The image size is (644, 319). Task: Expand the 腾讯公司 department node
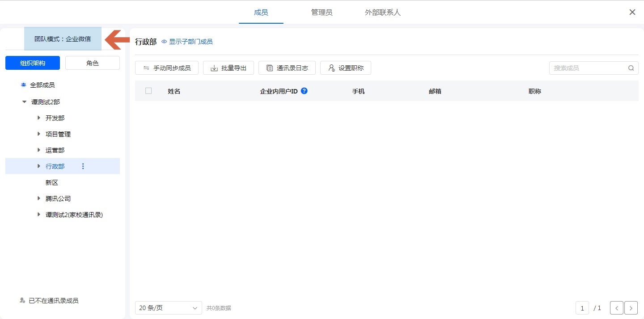pyautogui.click(x=39, y=199)
